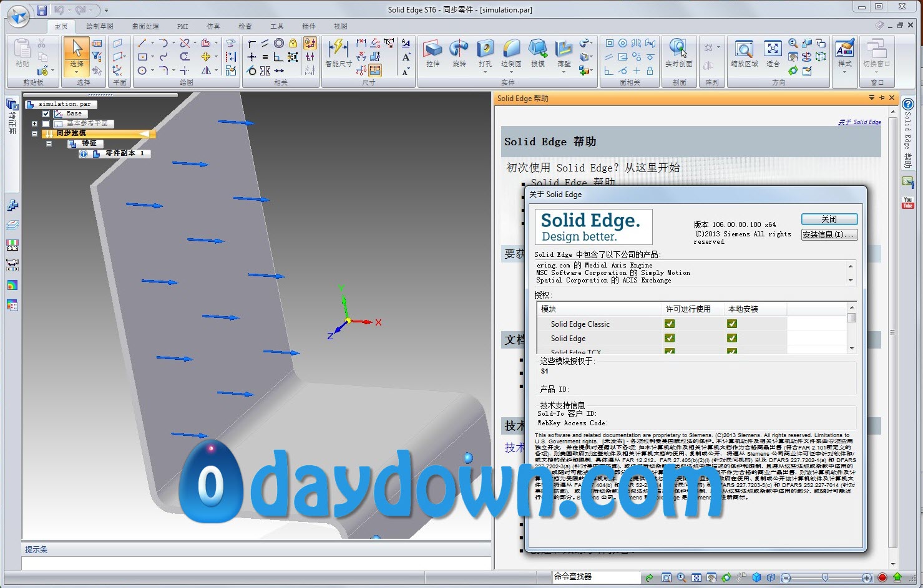The image size is (923, 588).
Task: Click the 打孔 (Hole) tool icon
Action: (486, 49)
